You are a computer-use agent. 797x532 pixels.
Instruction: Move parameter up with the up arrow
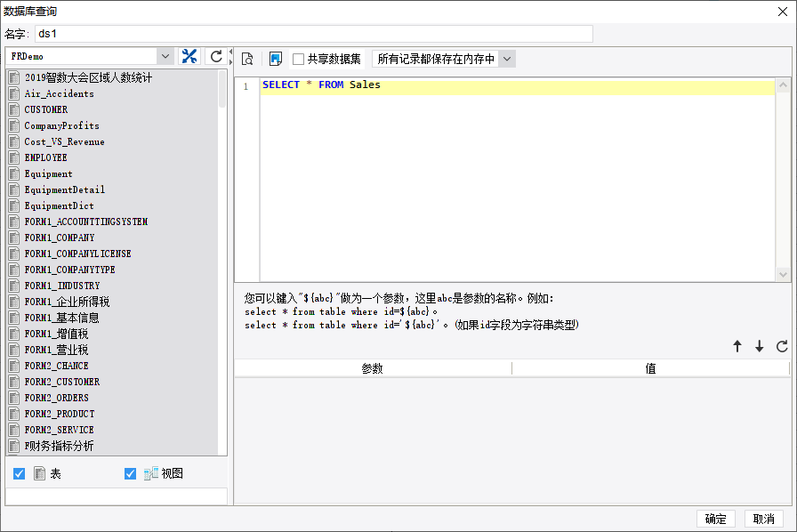coord(737,346)
